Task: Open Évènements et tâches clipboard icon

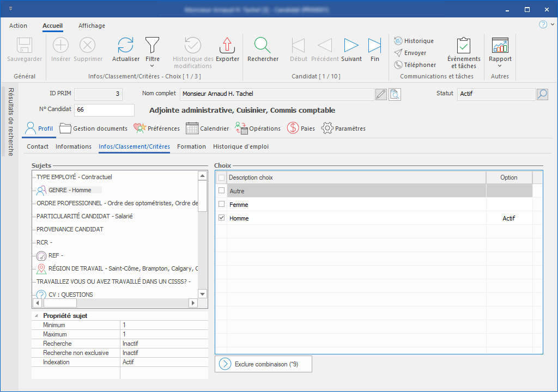Action: click(x=464, y=46)
